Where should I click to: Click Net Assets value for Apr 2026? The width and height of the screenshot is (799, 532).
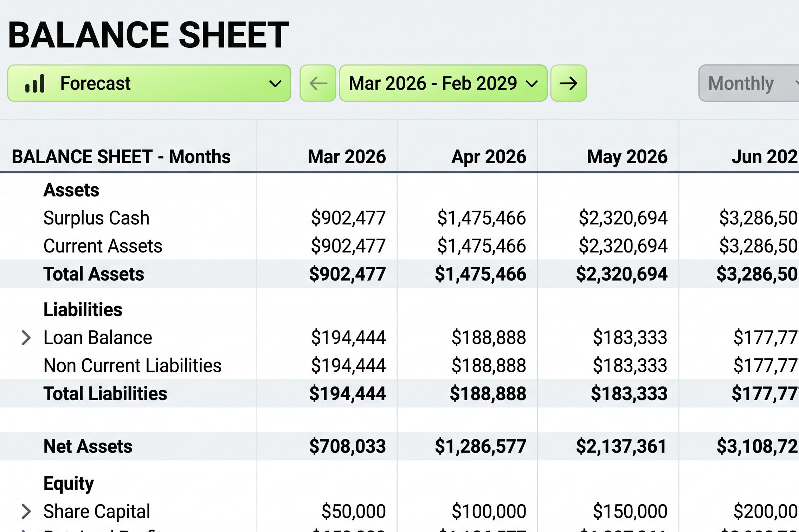click(x=481, y=446)
